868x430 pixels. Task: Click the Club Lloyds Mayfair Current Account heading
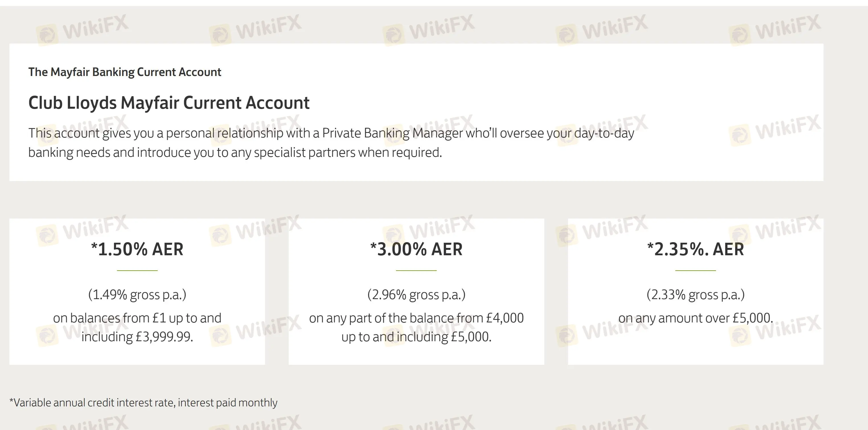point(169,103)
